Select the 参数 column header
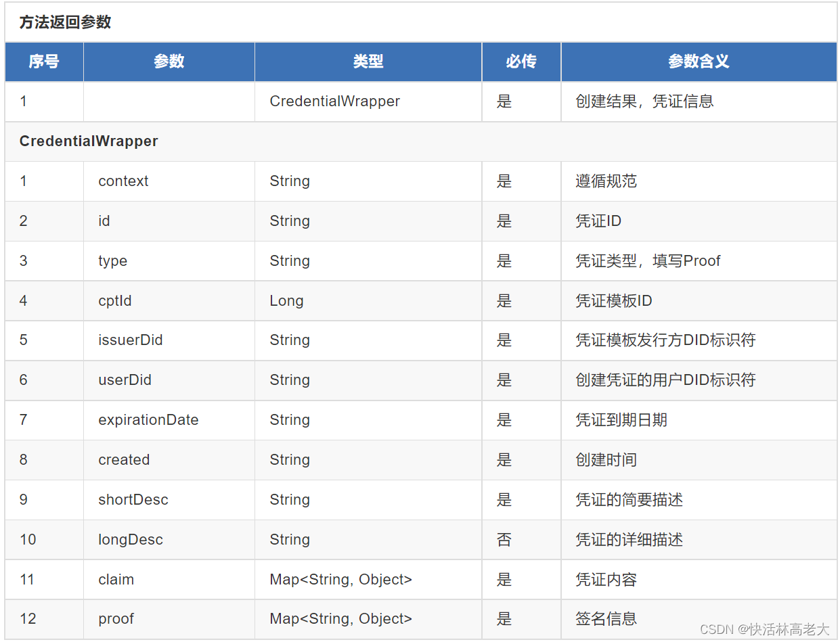Screen dimensions: 840x642 [168, 62]
